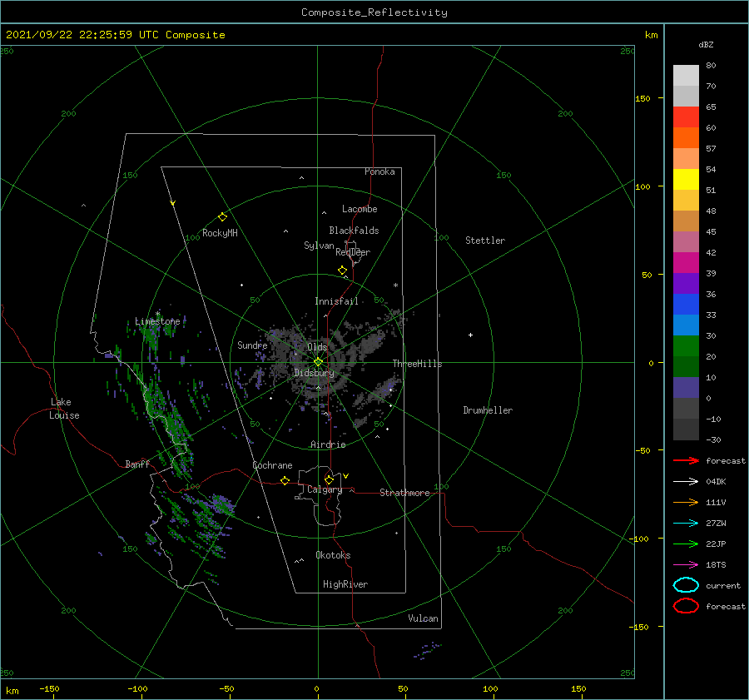Select the brown 45–48 dBZ swatch
The image size is (749, 700).
click(x=686, y=221)
